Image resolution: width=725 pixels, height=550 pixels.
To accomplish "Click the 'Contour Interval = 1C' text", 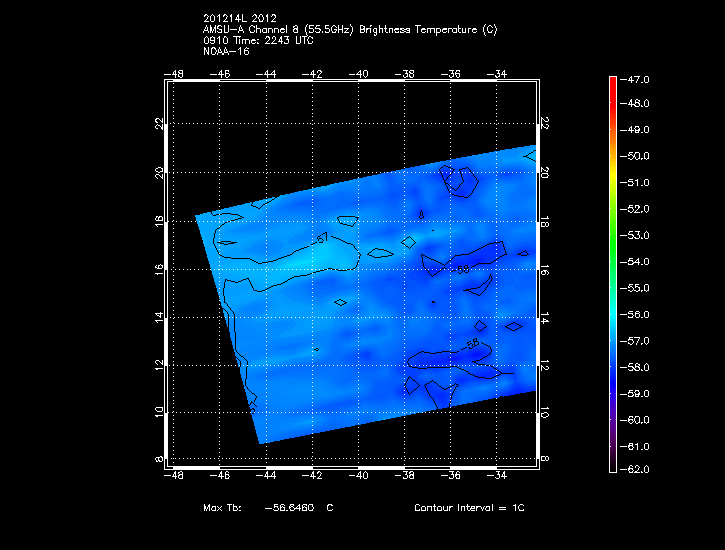I will (468, 508).
